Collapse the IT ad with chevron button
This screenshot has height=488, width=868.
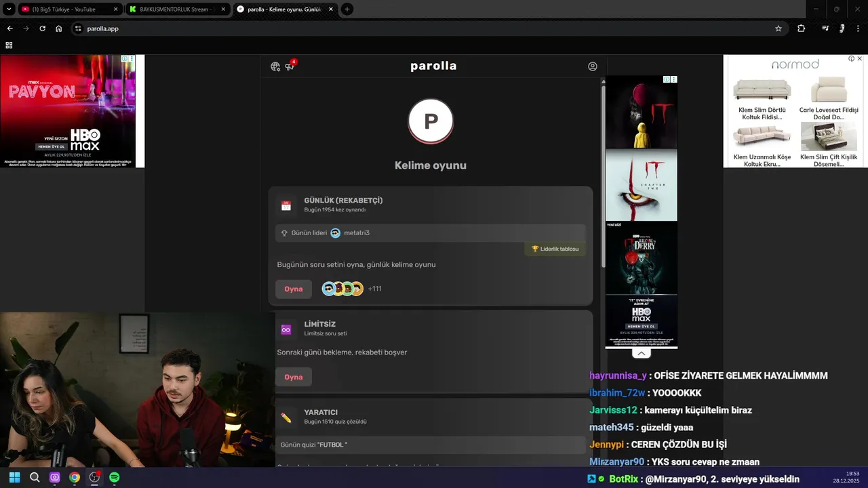(x=642, y=353)
